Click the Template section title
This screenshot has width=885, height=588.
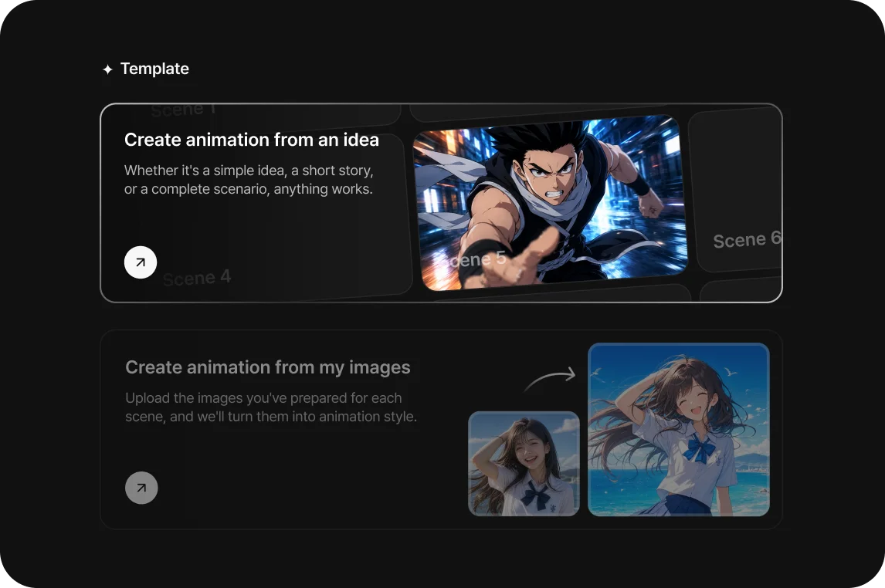(x=154, y=69)
